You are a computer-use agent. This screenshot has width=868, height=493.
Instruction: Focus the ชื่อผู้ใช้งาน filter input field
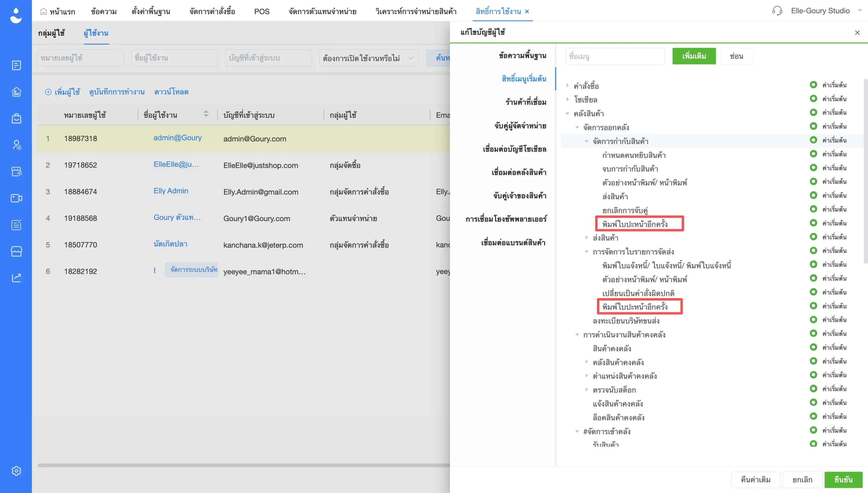pos(174,58)
